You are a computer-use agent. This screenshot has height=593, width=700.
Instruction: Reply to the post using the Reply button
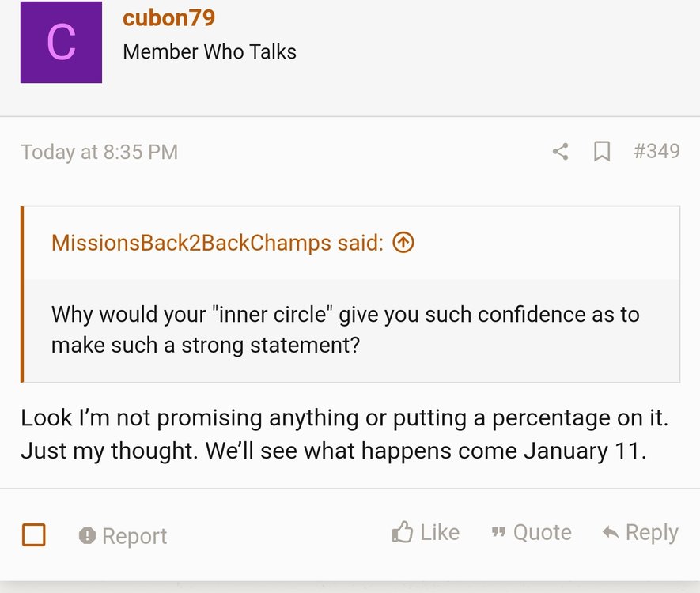653,531
